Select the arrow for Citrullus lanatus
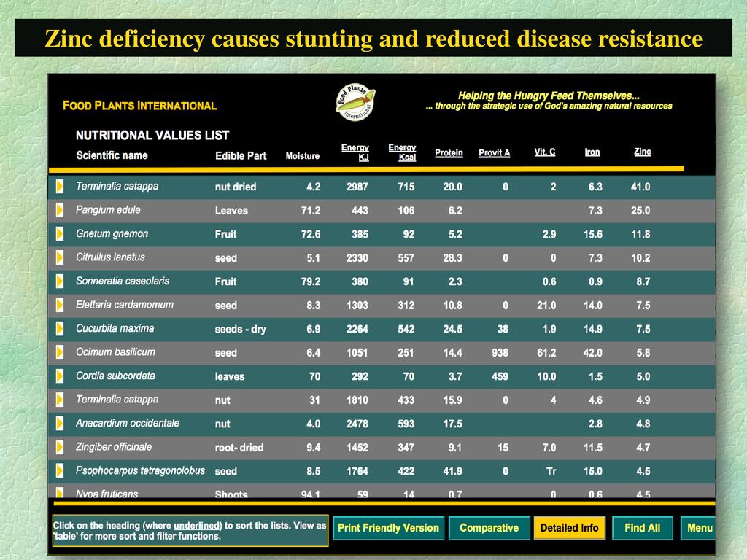Image resolution: width=747 pixels, height=560 pixels. pyautogui.click(x=58, y=258)
